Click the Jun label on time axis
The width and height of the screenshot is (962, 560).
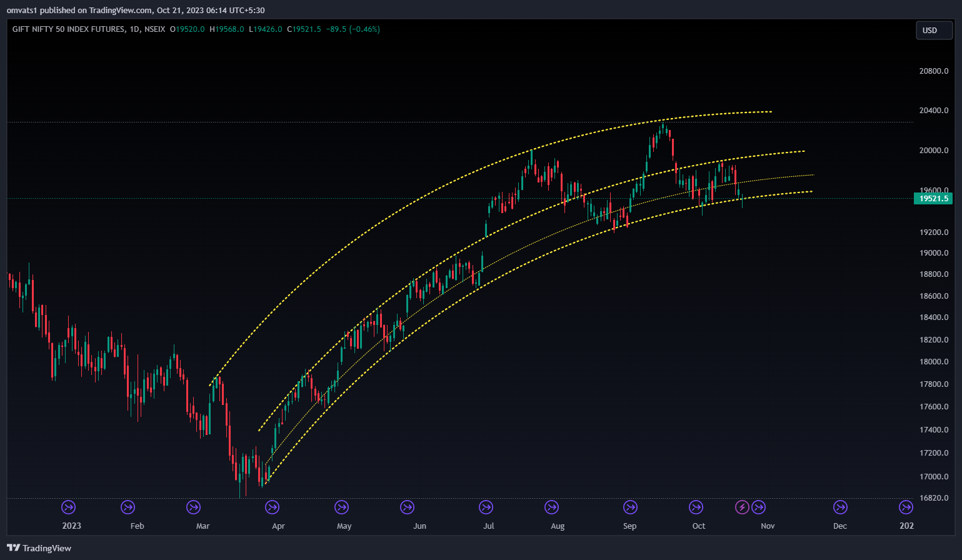pos(419,526)
